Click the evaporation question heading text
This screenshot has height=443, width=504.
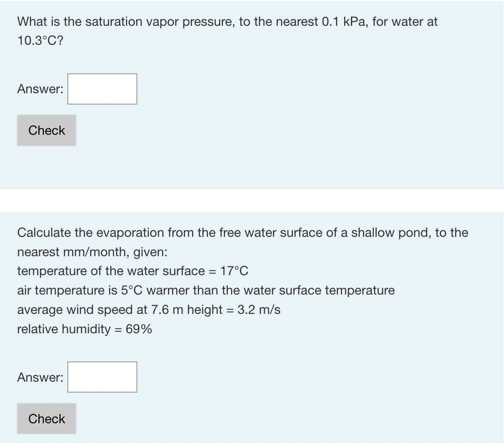click(x=242, y=232)
